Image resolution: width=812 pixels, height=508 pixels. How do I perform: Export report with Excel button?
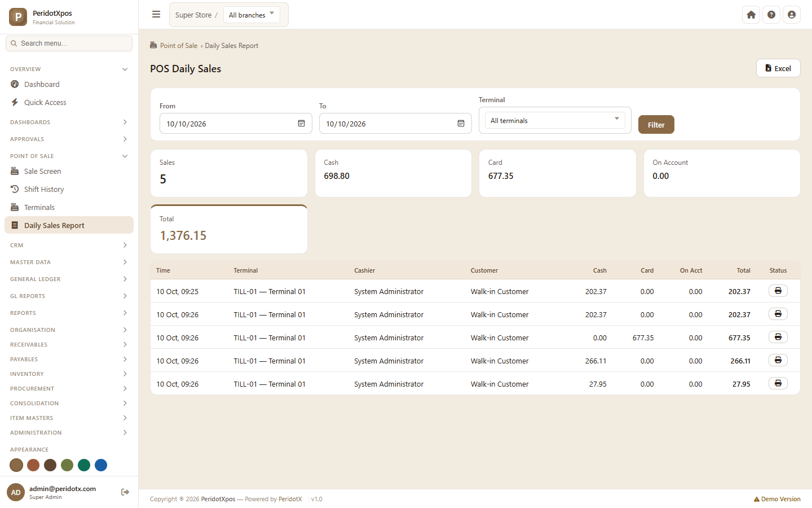point(778,68)
